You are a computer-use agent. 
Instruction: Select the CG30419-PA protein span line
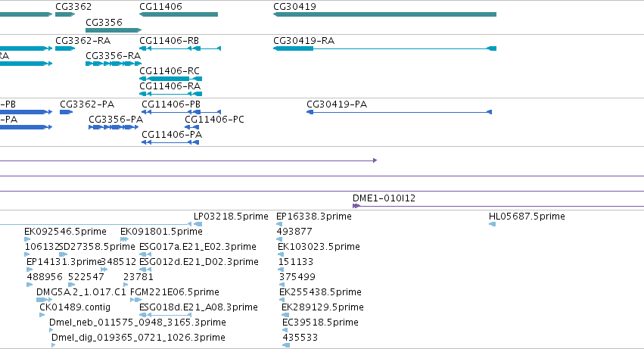pos(400,112)
